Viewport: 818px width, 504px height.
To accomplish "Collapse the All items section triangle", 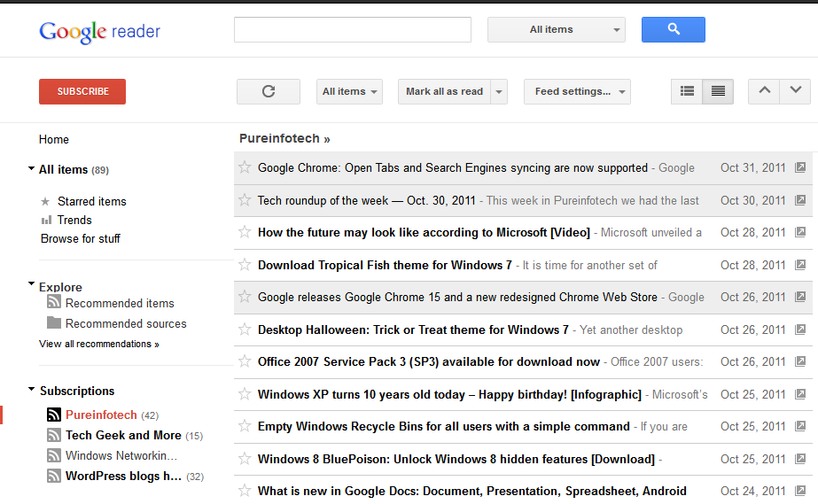I will pos(31,168).
